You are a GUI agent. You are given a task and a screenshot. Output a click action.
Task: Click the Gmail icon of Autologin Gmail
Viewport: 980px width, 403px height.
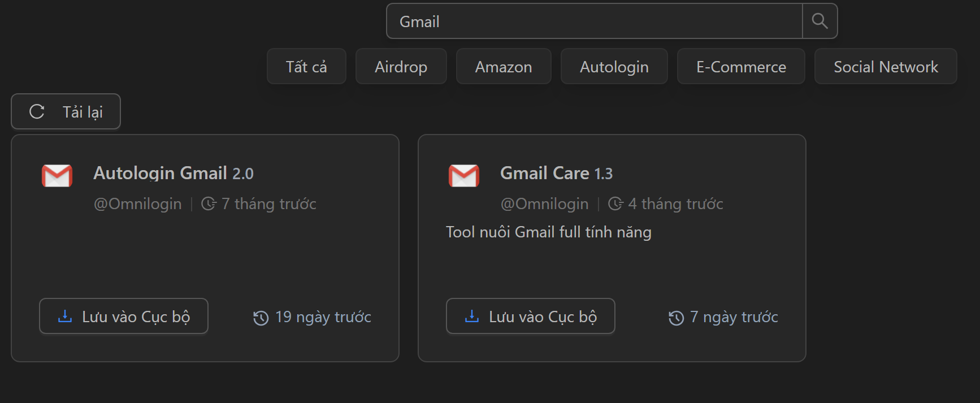tap(57, 176)
